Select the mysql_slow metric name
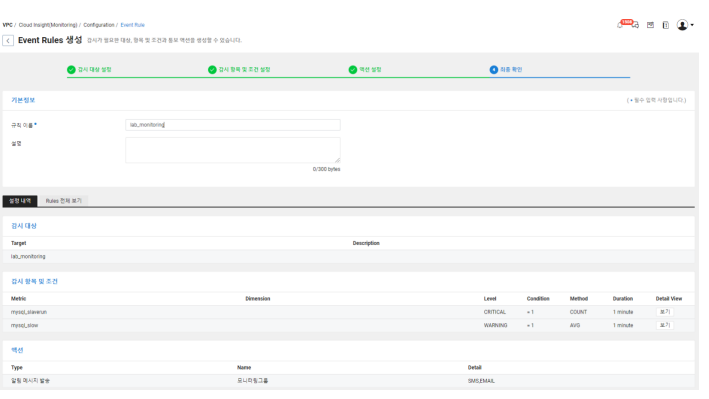The width and height of the screenshot is (709, 399). tap(24, 325)
